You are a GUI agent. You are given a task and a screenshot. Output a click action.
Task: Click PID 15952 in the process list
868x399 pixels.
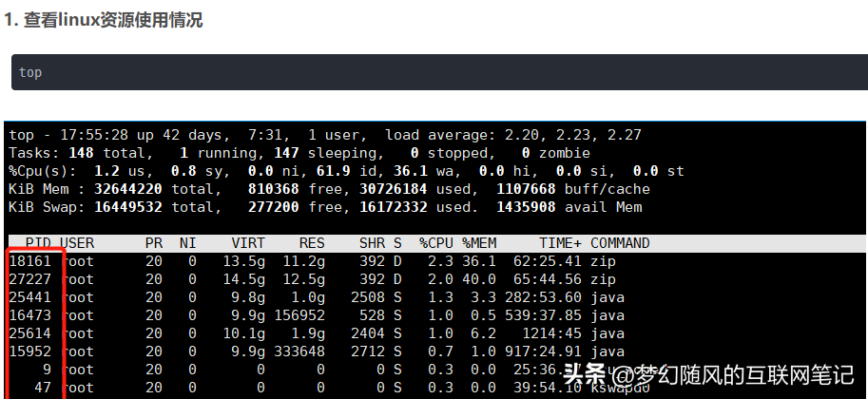coord(29,351)
